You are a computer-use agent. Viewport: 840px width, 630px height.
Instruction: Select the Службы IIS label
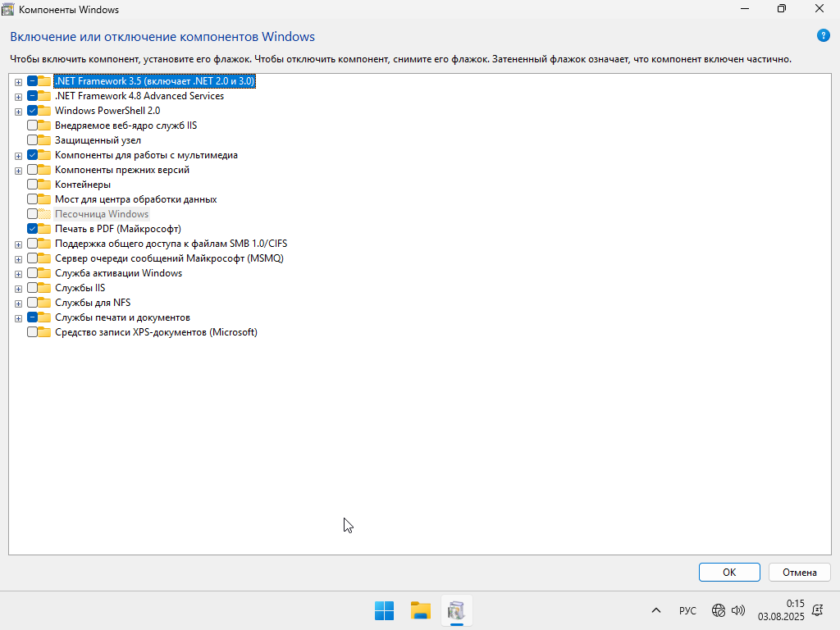point(80,288)
